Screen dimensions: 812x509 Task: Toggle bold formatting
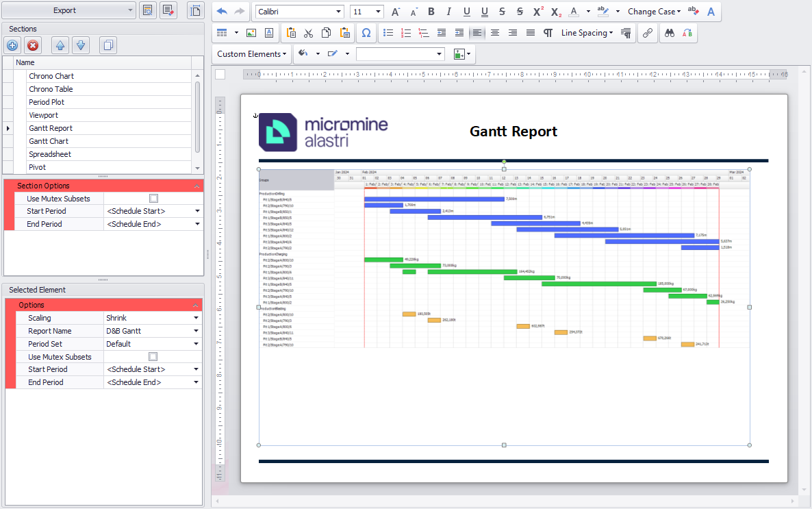tap(431, 12)
